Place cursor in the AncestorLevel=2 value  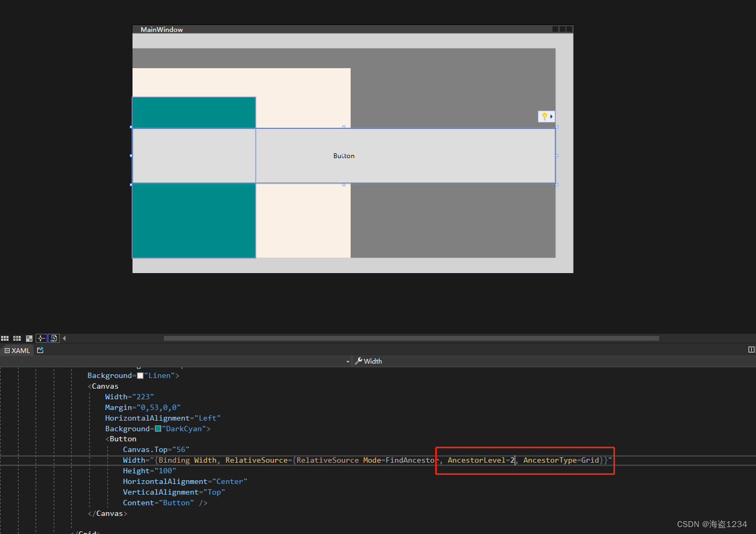click(512, 460)
